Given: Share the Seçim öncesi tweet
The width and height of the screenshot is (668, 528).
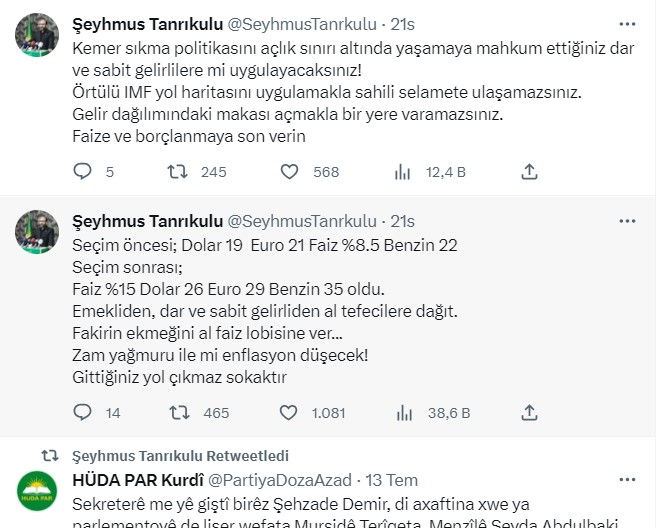Looking at the screenshot, I should click(x=530, y=411).
